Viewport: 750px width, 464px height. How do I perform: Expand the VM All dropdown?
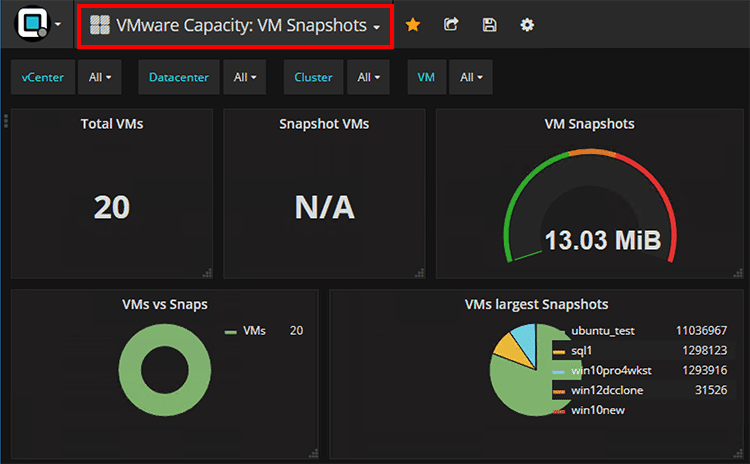[x=471, y=77]
